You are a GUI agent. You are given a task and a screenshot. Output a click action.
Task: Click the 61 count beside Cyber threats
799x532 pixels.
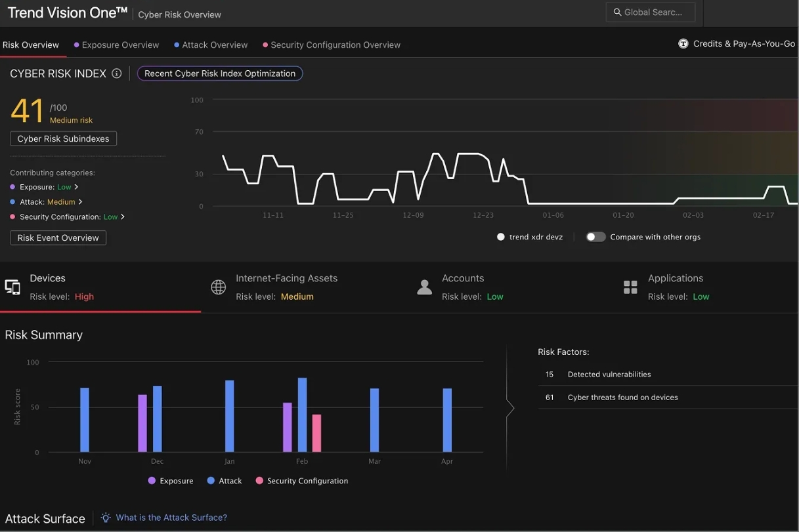point(550,398)
